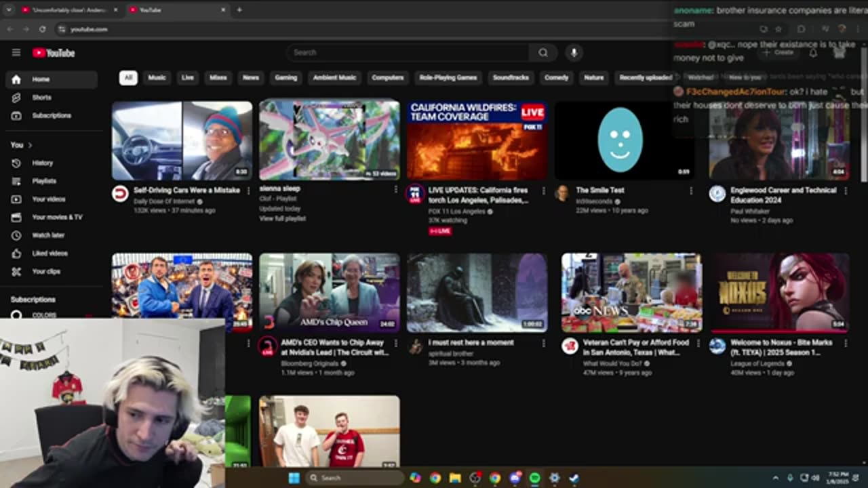This screenshot has height=488, width=868.
Task: Open Your videos in the sidebar
Action: pyautogui.click(x=52, y=199)
